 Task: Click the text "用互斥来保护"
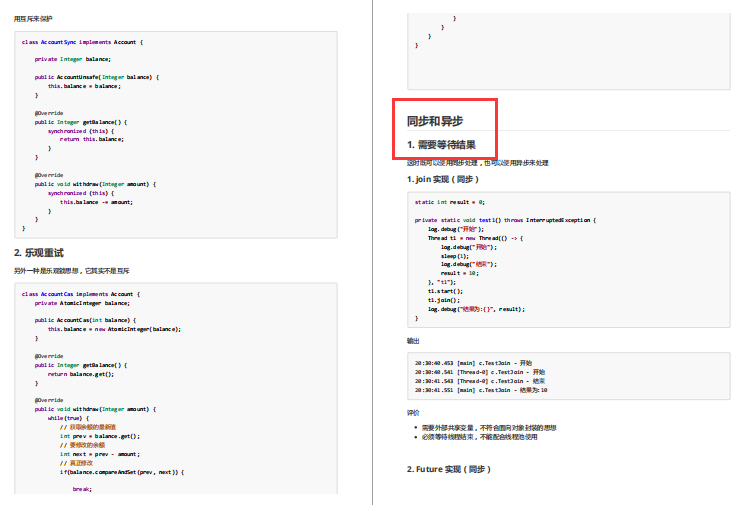click(33, 19)
